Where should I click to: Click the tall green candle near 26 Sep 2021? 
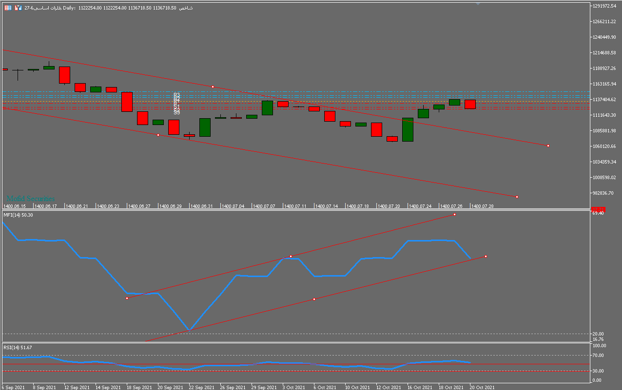(x=205, y=127)
